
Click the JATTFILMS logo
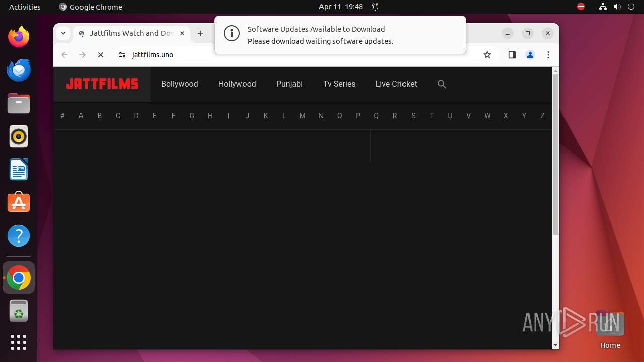pos(102,84)
